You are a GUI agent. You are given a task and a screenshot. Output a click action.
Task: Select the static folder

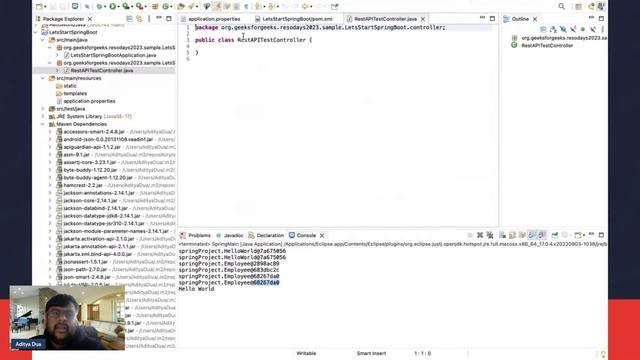click(x=69, y=86)
